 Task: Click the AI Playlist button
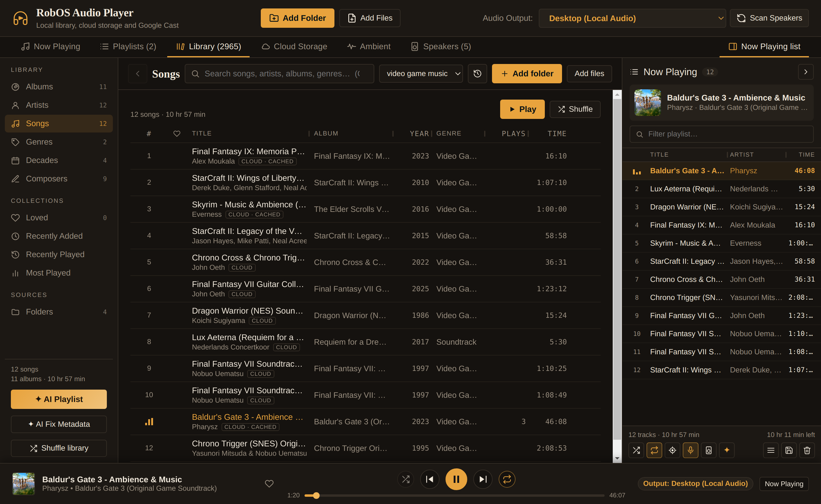click(59, 399)
